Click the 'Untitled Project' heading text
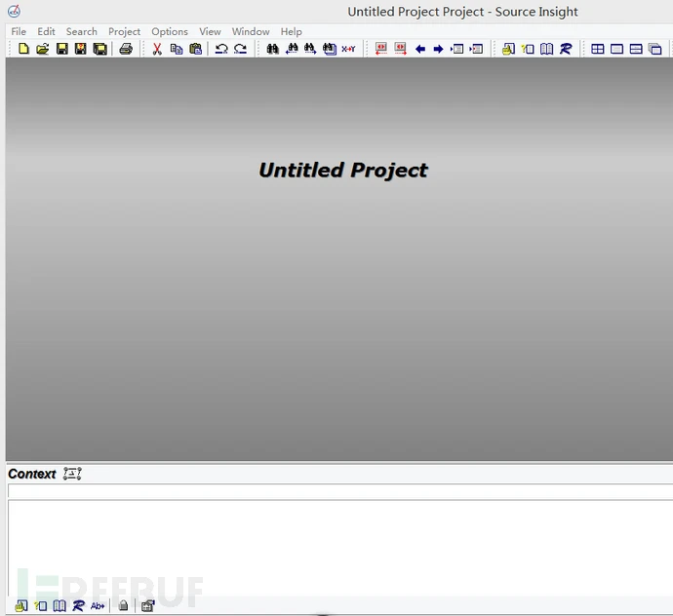The height and width of the screenshot is (616, 673). 343,171
